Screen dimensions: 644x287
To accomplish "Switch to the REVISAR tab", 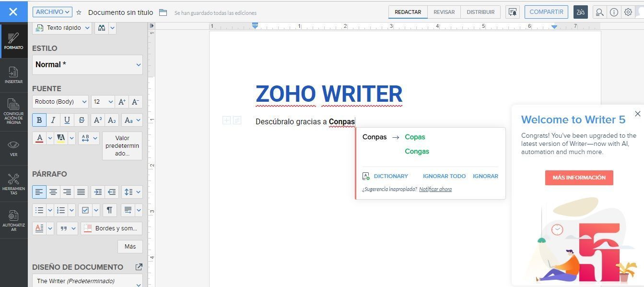I will point(444,12).
